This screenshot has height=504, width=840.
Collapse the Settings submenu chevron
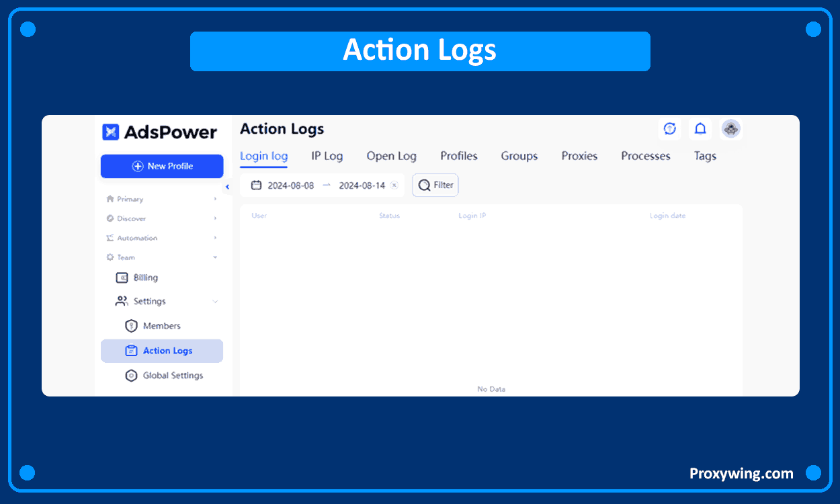pos(215,302)
